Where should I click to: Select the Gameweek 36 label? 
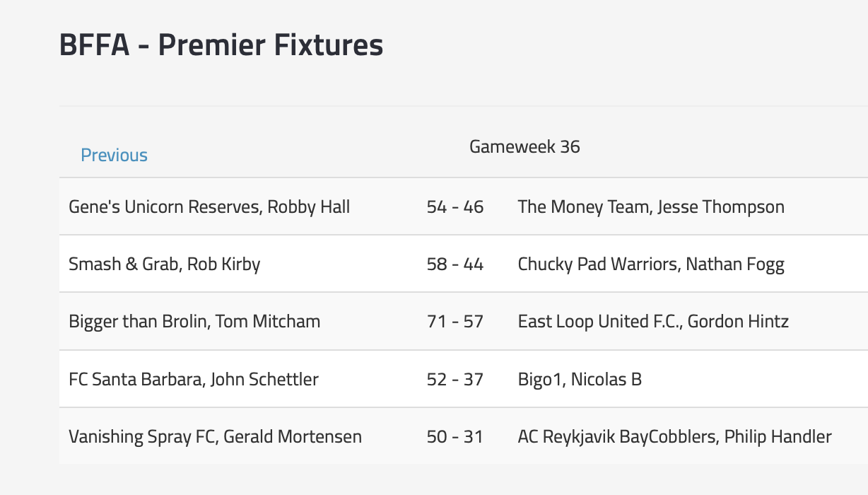524,146
